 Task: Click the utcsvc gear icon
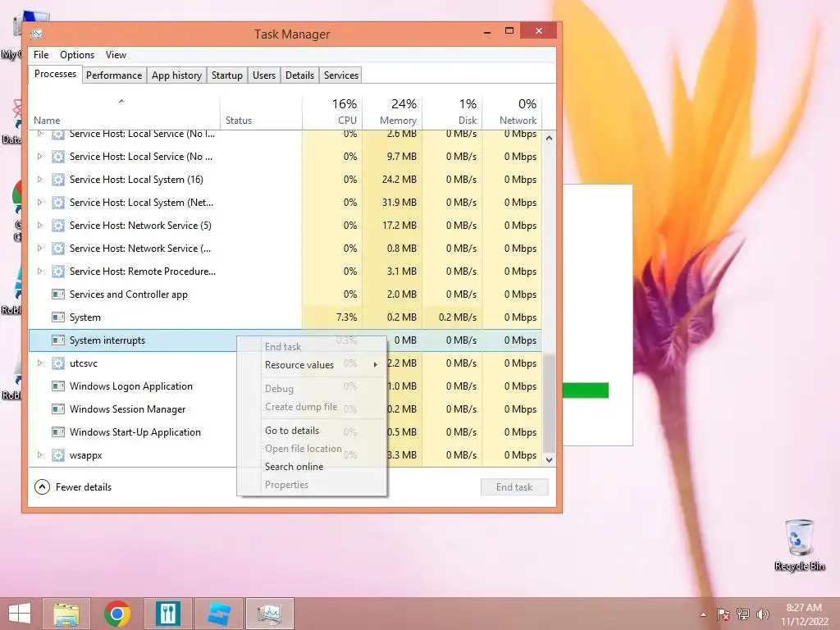(58, 363)
